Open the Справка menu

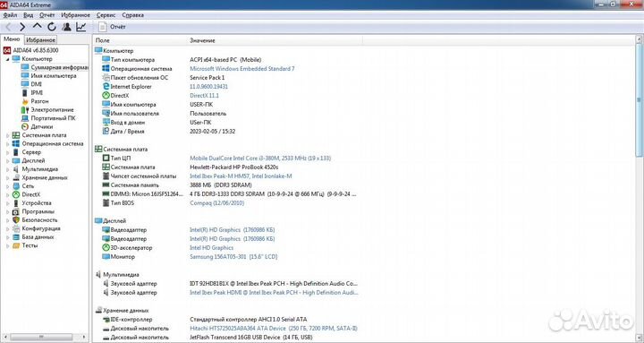click(132, 15)
